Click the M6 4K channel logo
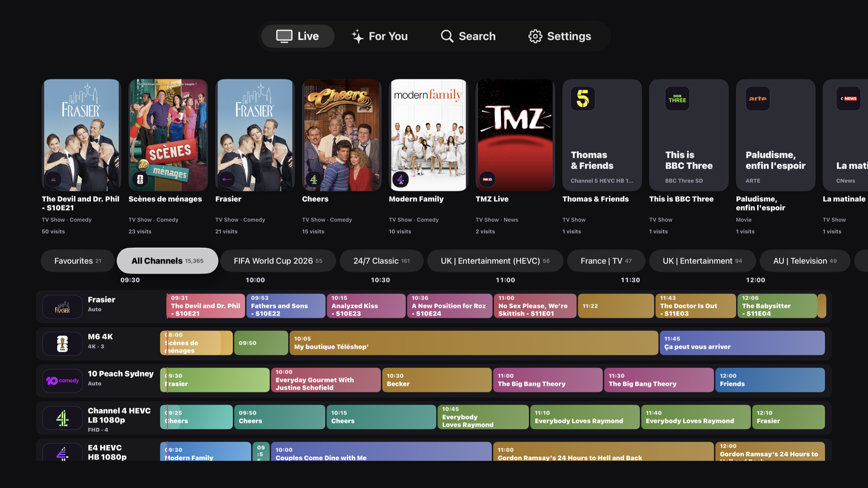 pos(62,344)
